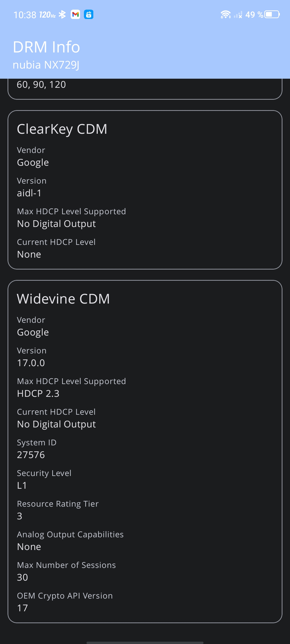
Task: Tap the Bluetooth status icon
Action: 62,15
